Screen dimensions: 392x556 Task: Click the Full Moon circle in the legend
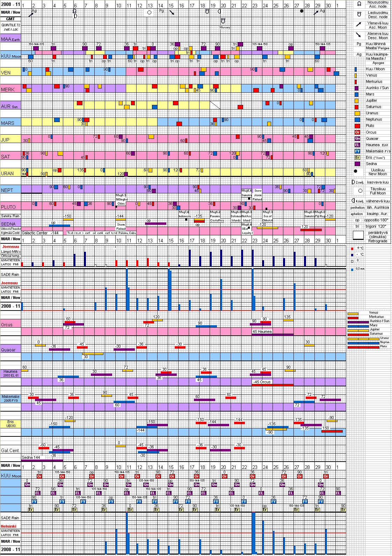[360, 191]
